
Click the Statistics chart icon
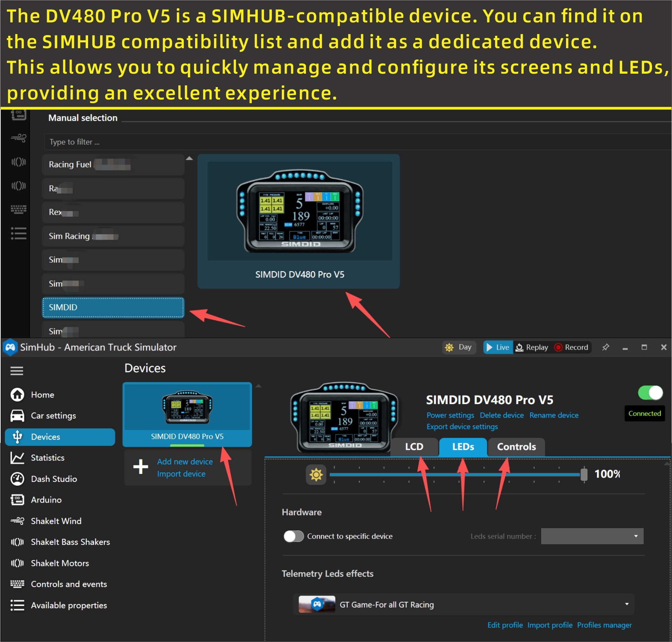tap(17, 458)
